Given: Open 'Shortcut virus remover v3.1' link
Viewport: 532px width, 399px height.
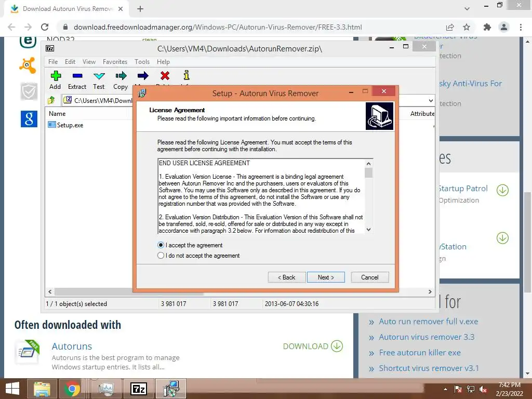Looking at the screenshot, I should click(429, 368).
